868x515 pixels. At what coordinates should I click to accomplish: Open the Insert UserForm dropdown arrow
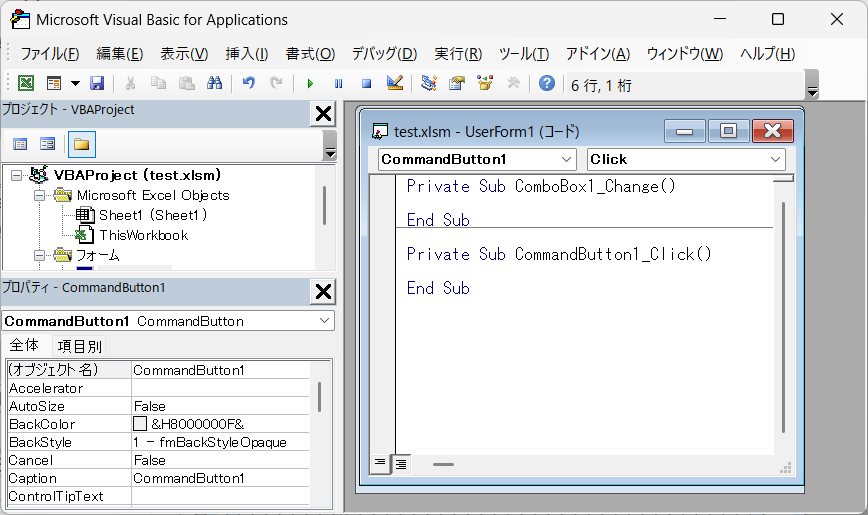pos(75,84)
